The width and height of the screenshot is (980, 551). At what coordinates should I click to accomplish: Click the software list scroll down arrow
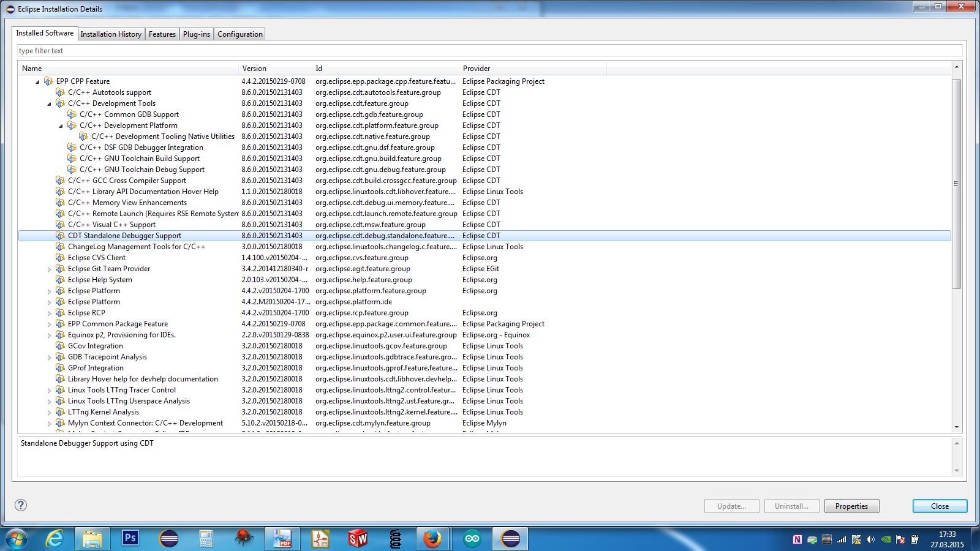tap(956, 427)
